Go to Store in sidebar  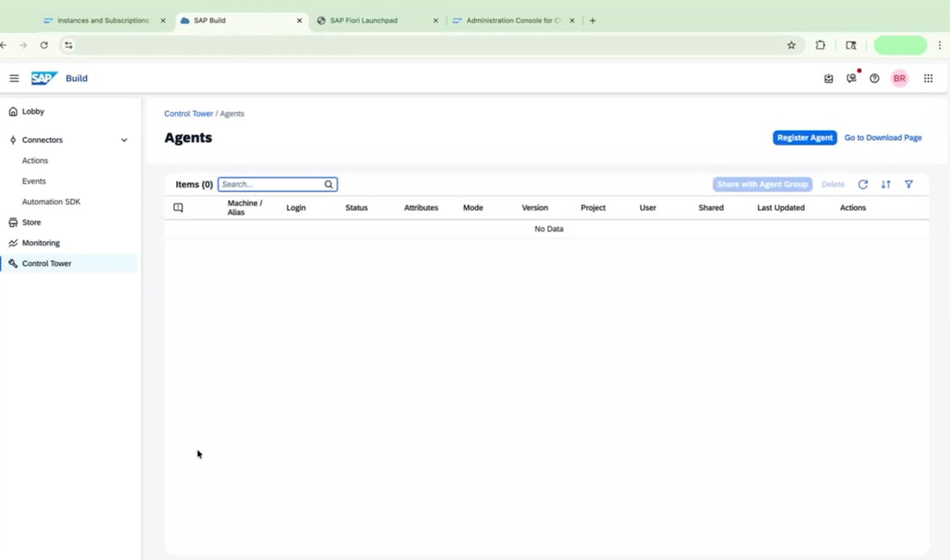(x=31, y=222)
